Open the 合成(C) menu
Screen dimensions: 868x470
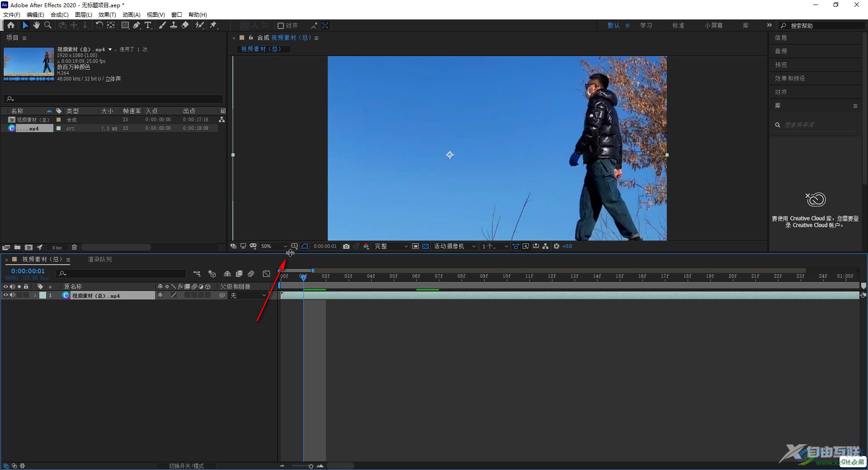pos(60,14)
